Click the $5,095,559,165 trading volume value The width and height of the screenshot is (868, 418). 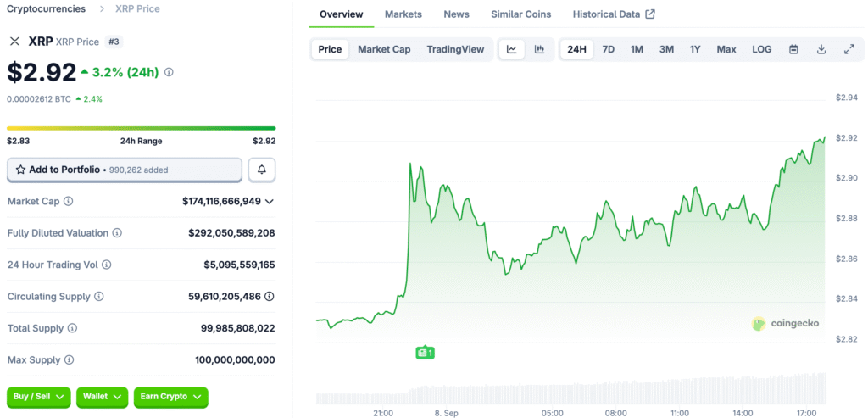coord(239,265)
